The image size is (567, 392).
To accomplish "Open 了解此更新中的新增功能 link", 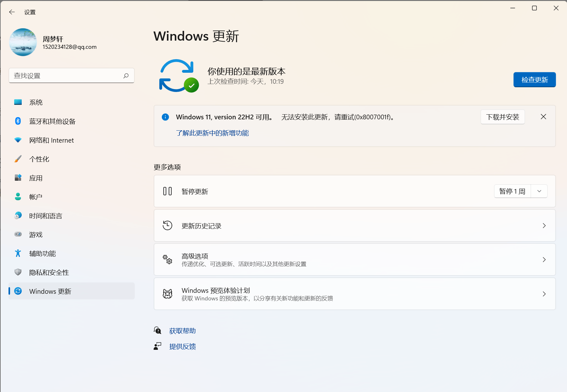I will [x=212, y=133].
